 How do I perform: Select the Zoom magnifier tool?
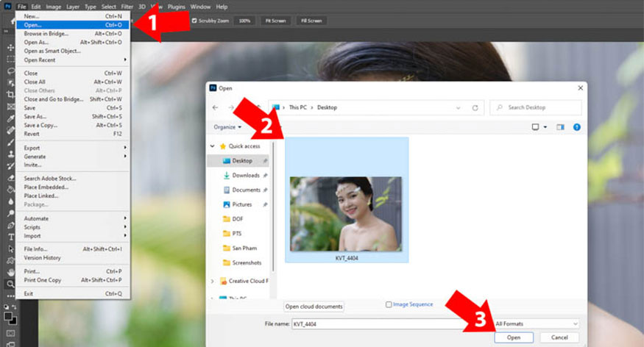10,283
